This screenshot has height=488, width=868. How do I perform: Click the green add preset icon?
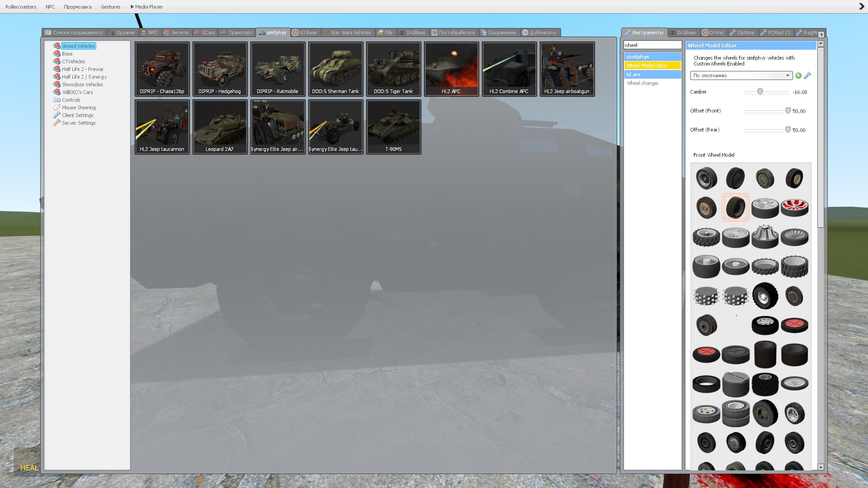[x=798, y=75]
